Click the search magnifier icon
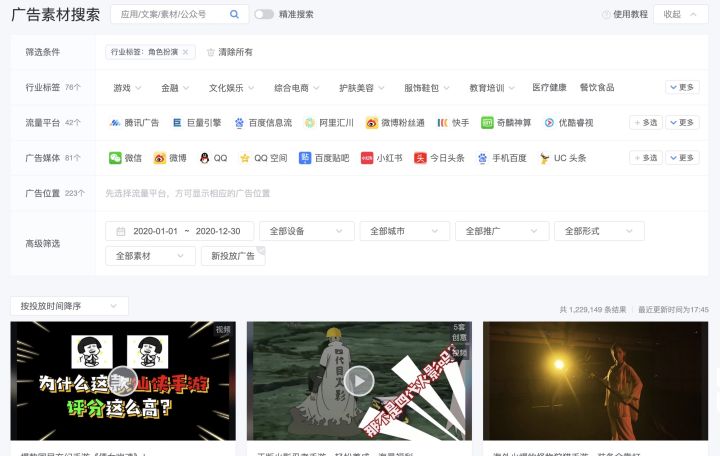This screenshot has height=456, width=720. coord(234,15)
